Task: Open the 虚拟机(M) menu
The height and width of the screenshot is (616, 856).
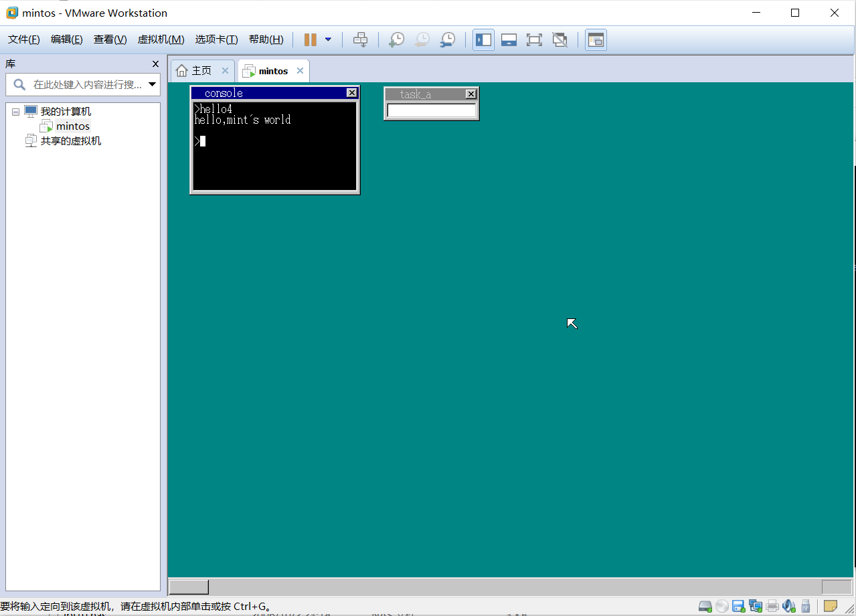Action: (x=161, y=39)
